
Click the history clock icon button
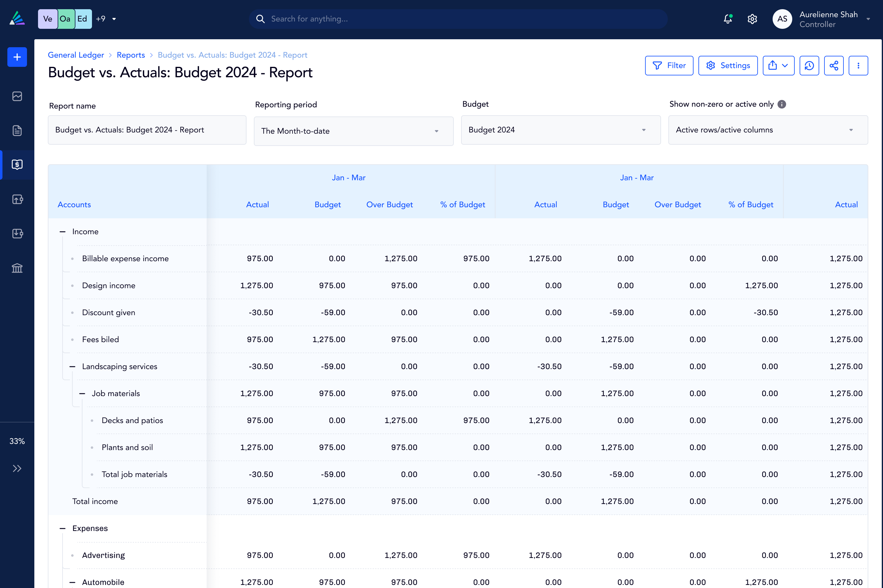(x=809, y=66)
